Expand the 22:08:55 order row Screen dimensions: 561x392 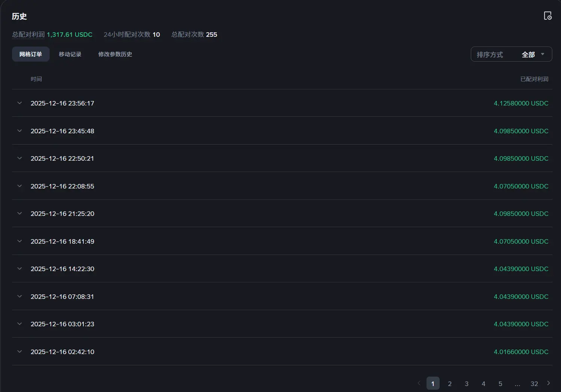coord(20,186)
